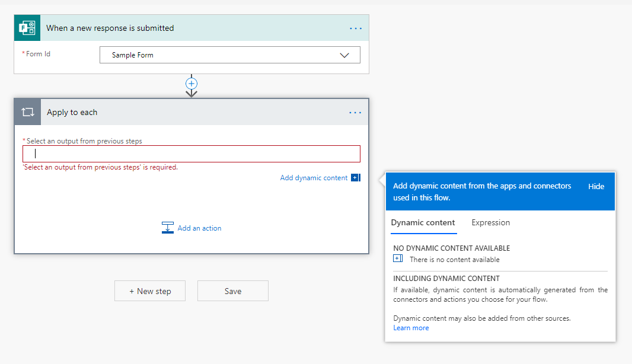Open the Form Id dropdown

click(344, 55)
